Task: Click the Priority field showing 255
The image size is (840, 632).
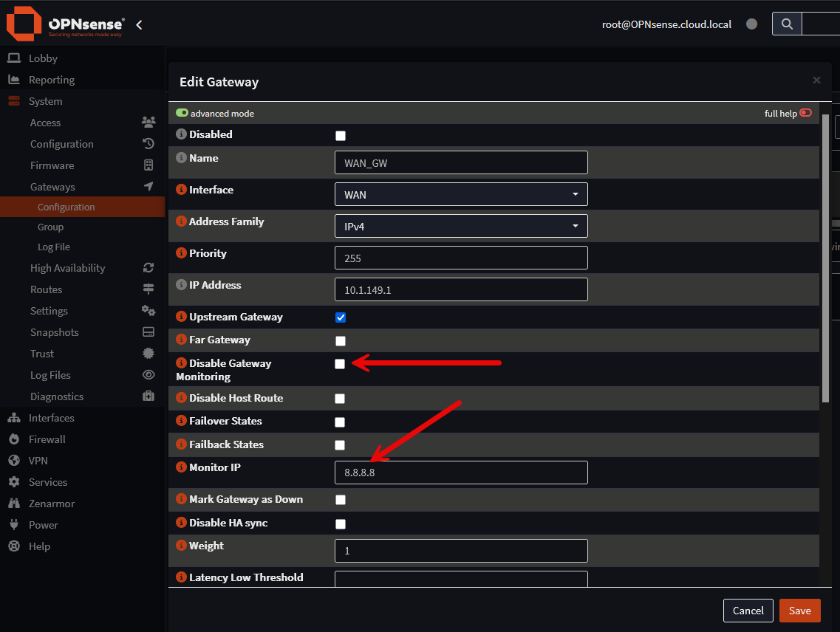Action: point(461,258)
